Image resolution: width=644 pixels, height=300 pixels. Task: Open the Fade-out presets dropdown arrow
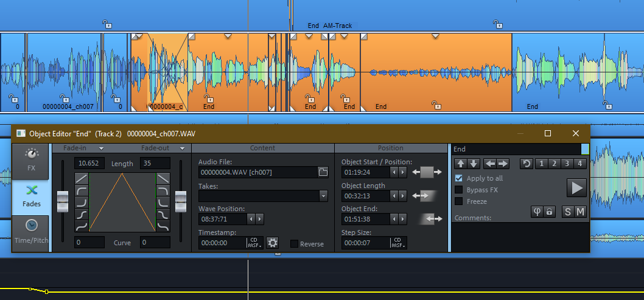coord(183,148)
